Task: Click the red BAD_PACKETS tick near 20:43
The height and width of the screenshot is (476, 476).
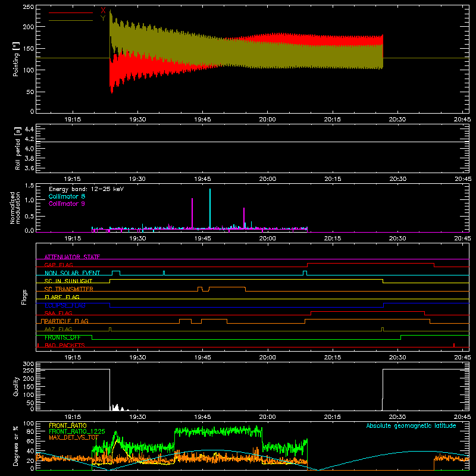Action: click(454, 345)
